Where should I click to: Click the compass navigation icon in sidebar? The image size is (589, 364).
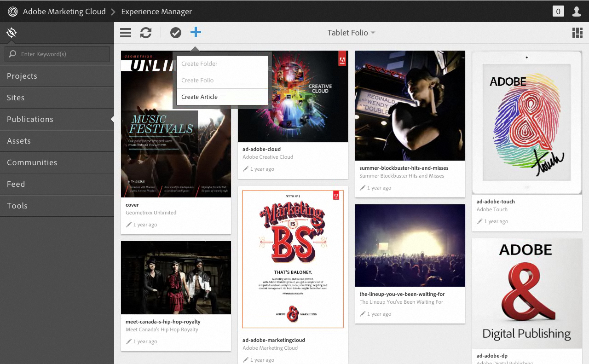point(12,33)
